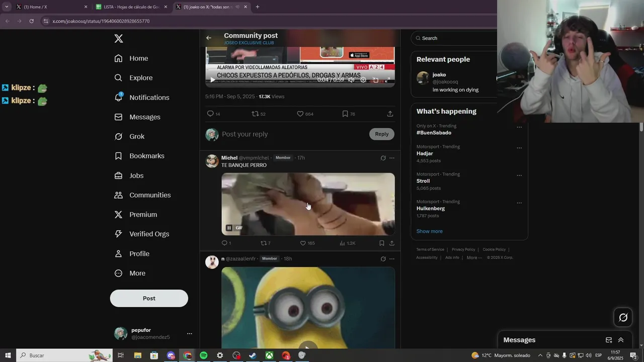Bookmark Michel's reply
This screenshot has width=644, height=362.
click(382, 243)
